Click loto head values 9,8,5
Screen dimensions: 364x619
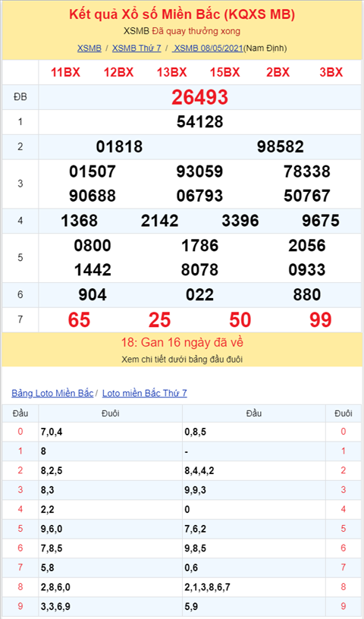click(x=196, y=548)
